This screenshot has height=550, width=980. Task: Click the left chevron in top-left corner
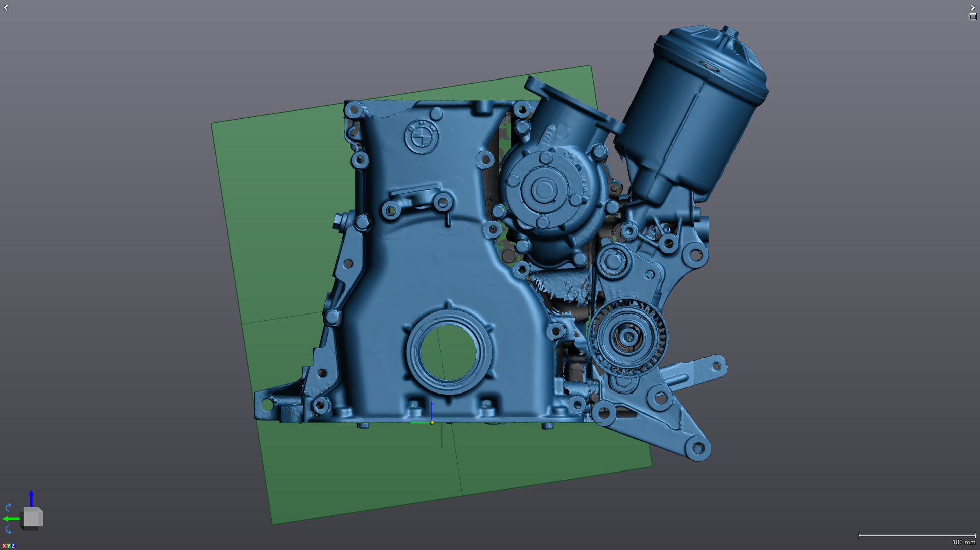tap(6, 7)
